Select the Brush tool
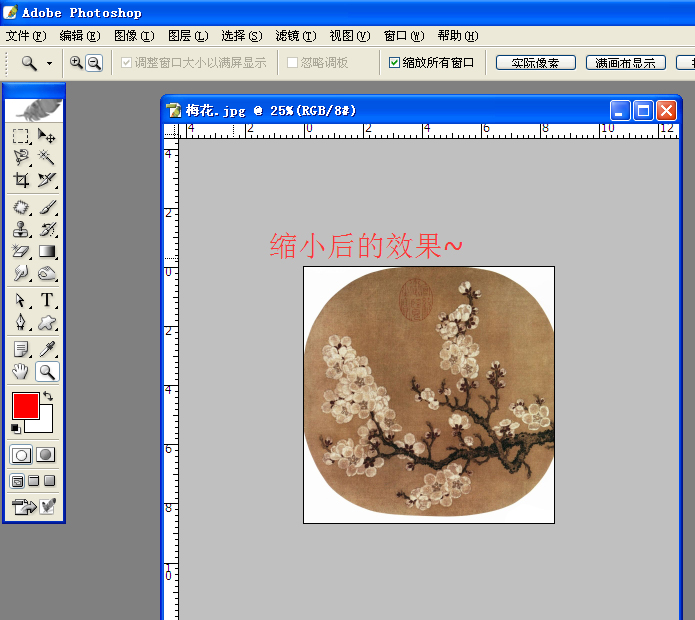The width and height of the screenshot is (695, 620). [x=47, y=207]
